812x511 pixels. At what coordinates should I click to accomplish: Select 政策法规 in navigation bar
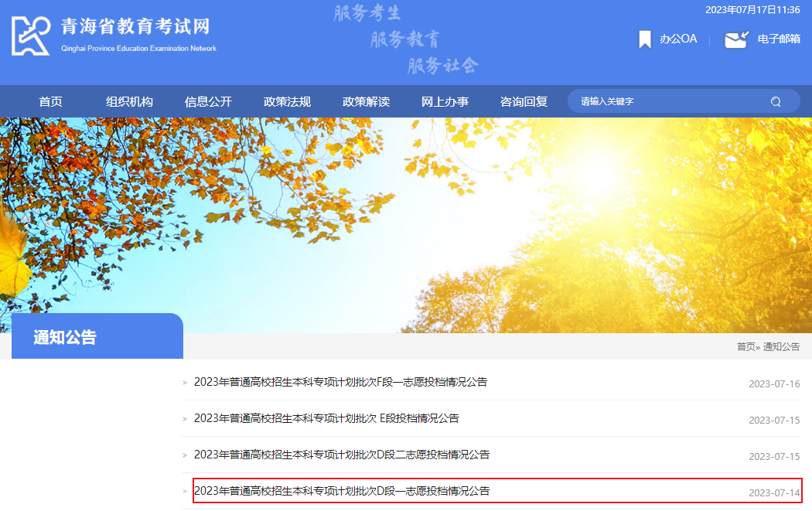[287, 101]
